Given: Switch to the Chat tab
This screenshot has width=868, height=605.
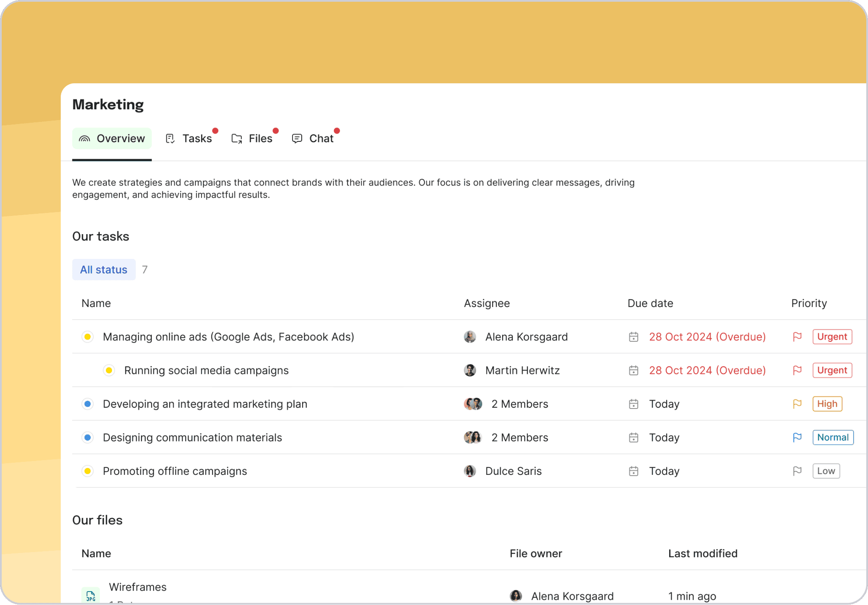Looking at the screenshot, I should point(321,138).
